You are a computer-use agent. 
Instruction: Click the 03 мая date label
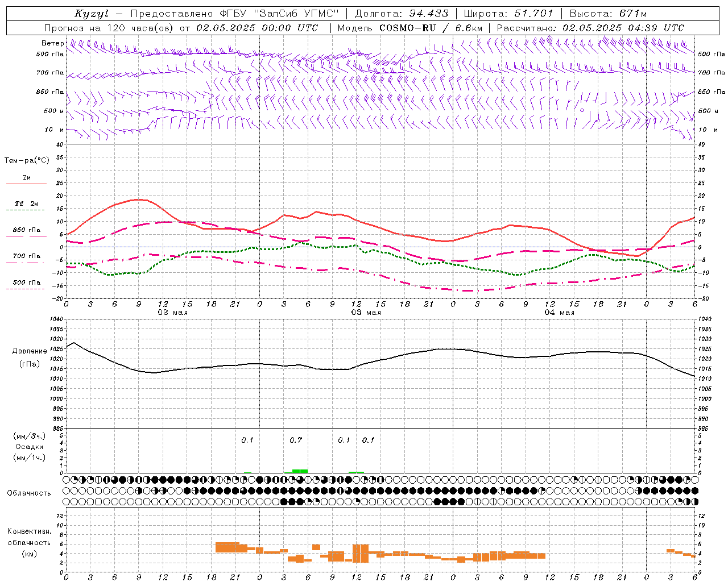tap(366, 313)
